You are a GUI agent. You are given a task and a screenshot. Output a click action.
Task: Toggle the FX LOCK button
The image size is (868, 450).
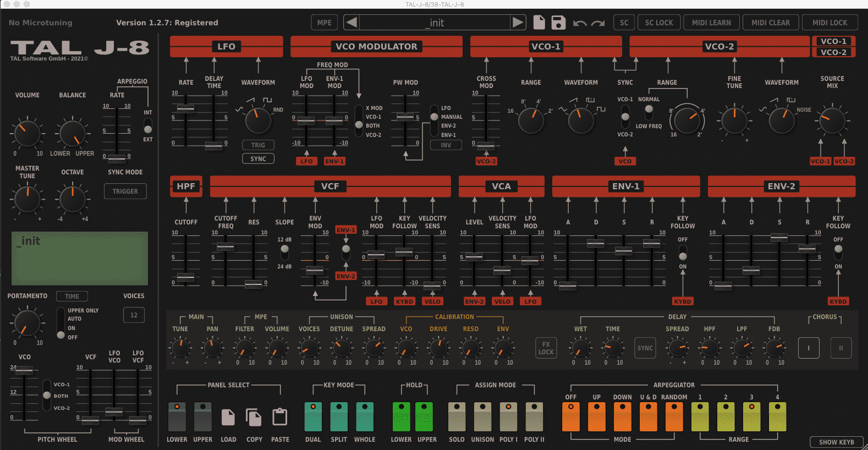pos(546,348)
